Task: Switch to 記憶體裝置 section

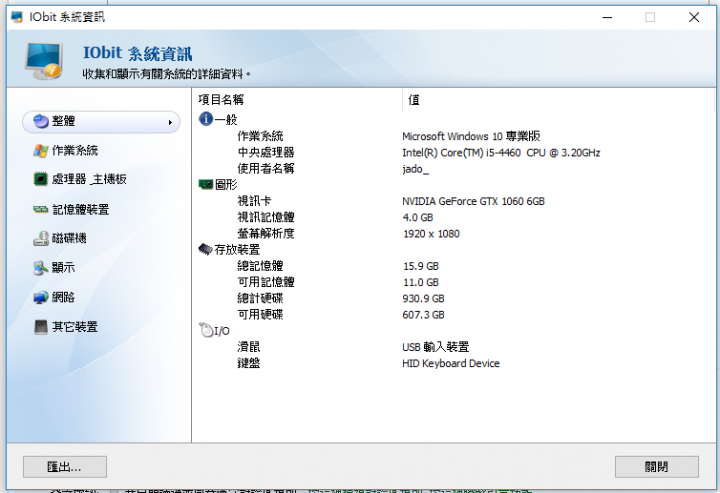Action: 71,210
